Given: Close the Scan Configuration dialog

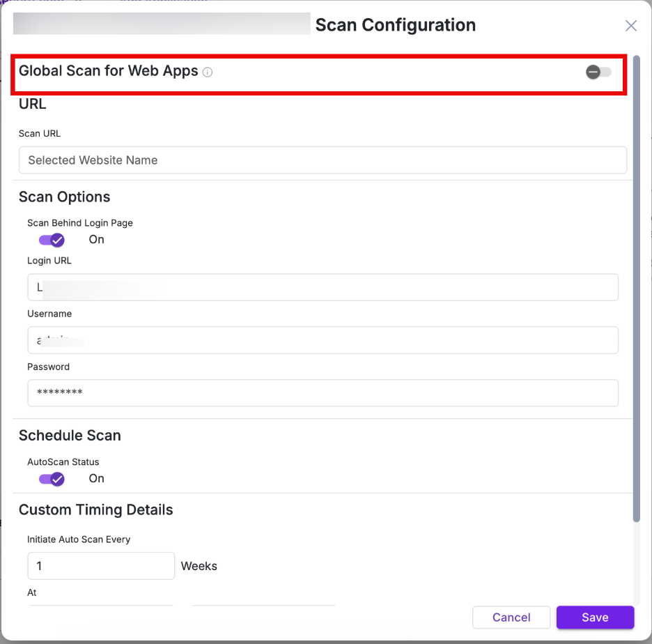Looking at the screenshot, I should coord(631,26).
